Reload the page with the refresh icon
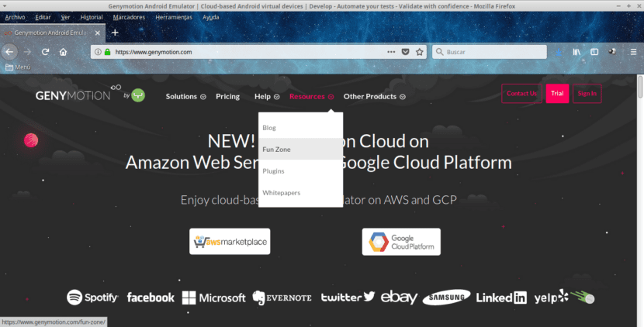The width and height of the screenshot is (644, 327). point(46,52)
